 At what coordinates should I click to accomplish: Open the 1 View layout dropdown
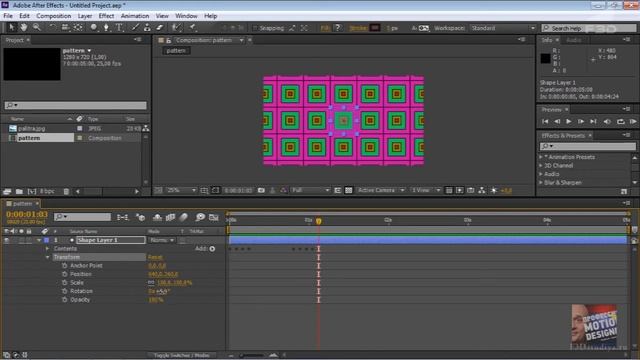(x=425, y=190)
